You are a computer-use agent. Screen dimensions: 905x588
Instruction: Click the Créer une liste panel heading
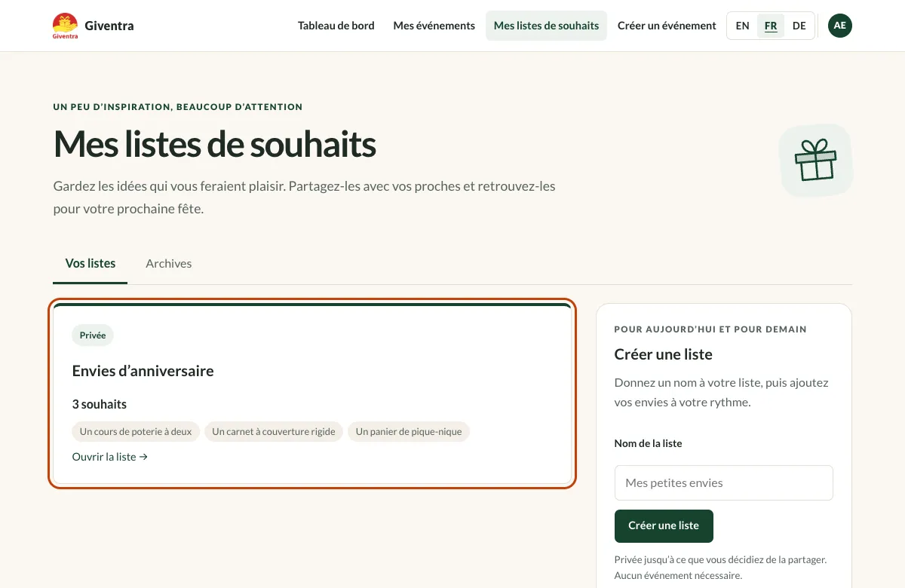click(x=664, y=354)
